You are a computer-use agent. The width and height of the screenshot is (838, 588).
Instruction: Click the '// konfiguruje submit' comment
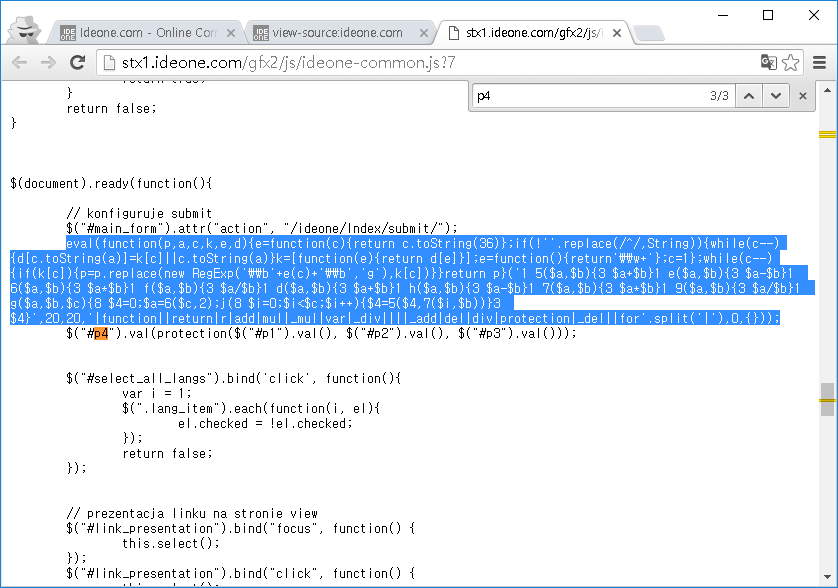(x=139, y=214)
